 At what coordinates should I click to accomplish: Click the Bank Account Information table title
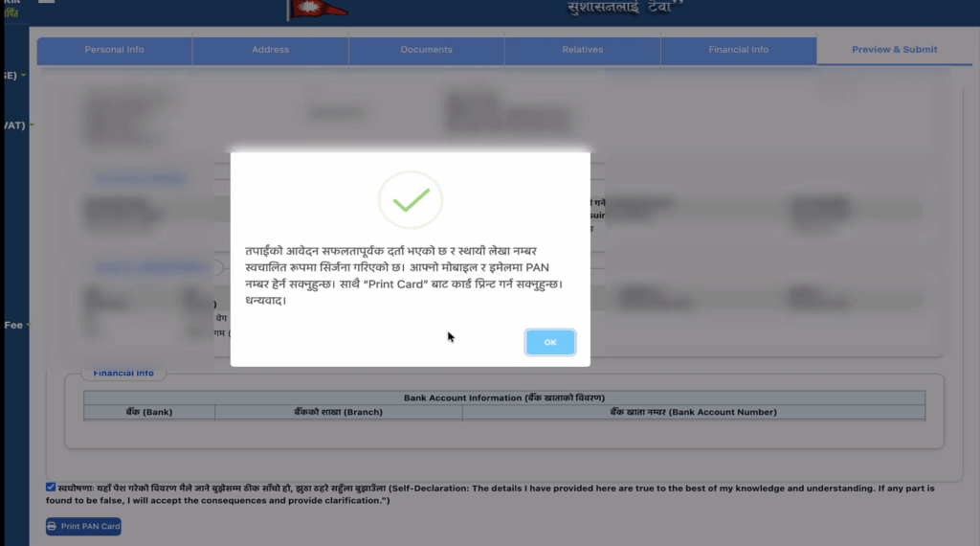click(503, 398)
